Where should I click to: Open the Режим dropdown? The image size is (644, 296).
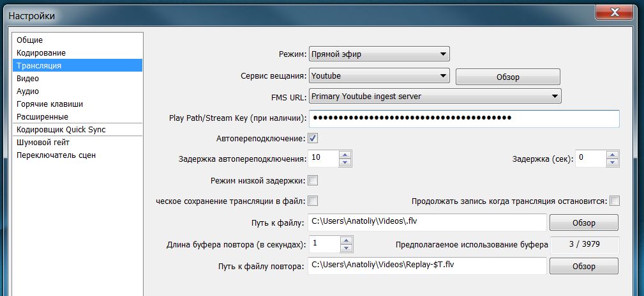379,54
